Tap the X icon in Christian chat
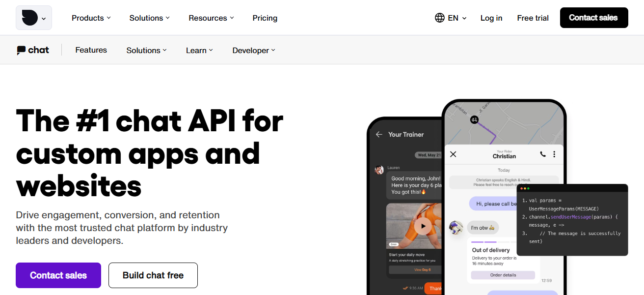The width and height of the screenshot is (644, 295). [453, 154]
